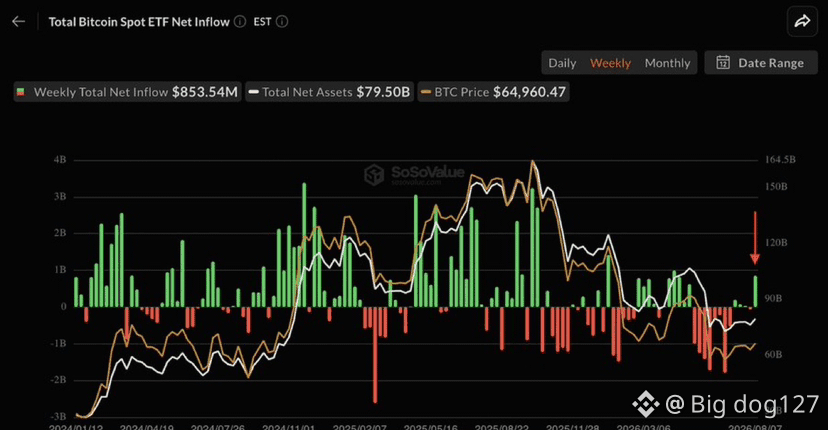Click the 2B left axis label

[x=60, y=233]
